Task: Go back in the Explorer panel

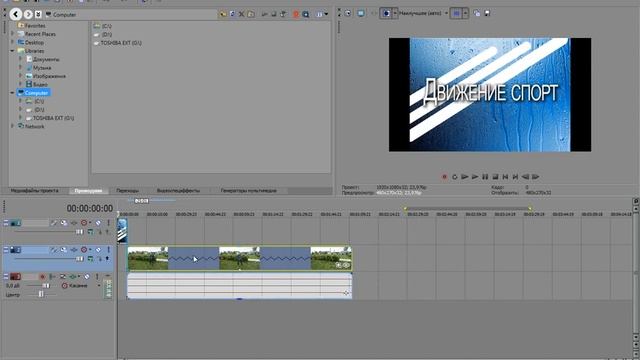Action: [16, 14]
